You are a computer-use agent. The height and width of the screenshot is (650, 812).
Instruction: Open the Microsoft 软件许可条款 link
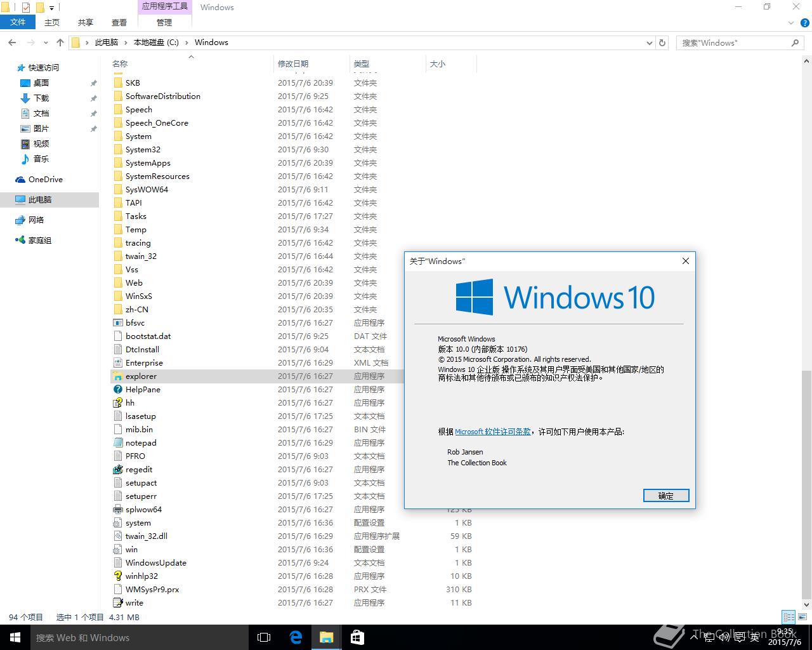[493, 432]
